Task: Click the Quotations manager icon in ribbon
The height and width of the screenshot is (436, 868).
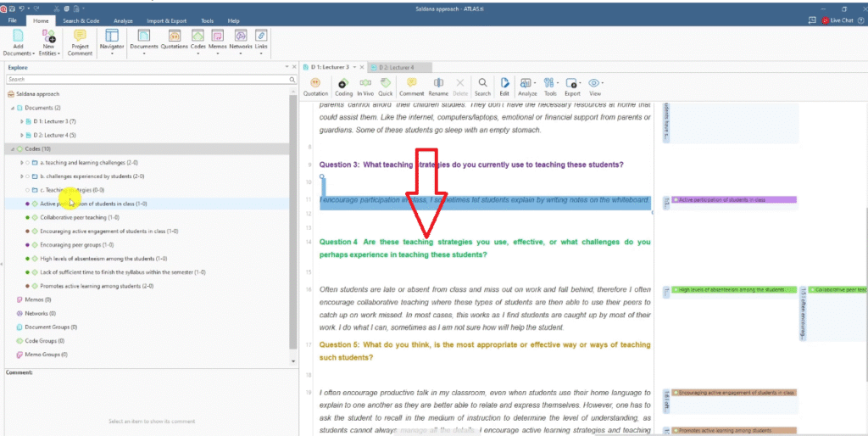Action: pos(175,40)
